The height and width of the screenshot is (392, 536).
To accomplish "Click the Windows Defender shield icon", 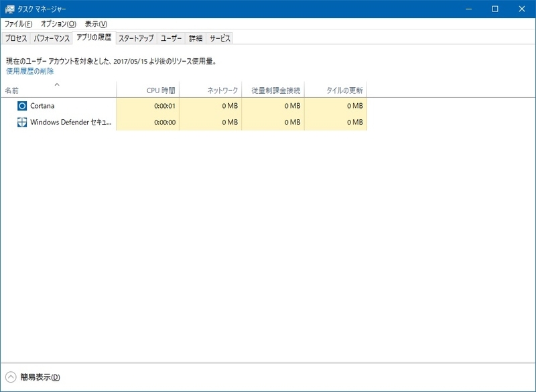I will coord(22,123).
